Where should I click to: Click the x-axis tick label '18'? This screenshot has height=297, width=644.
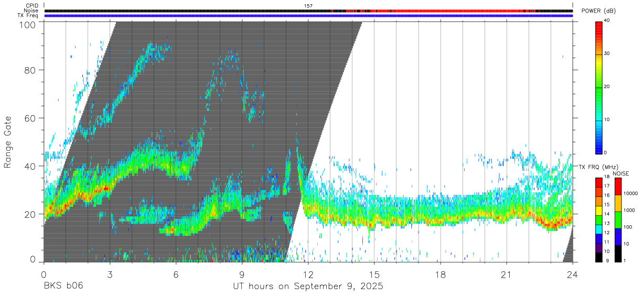tap(441, 274)
